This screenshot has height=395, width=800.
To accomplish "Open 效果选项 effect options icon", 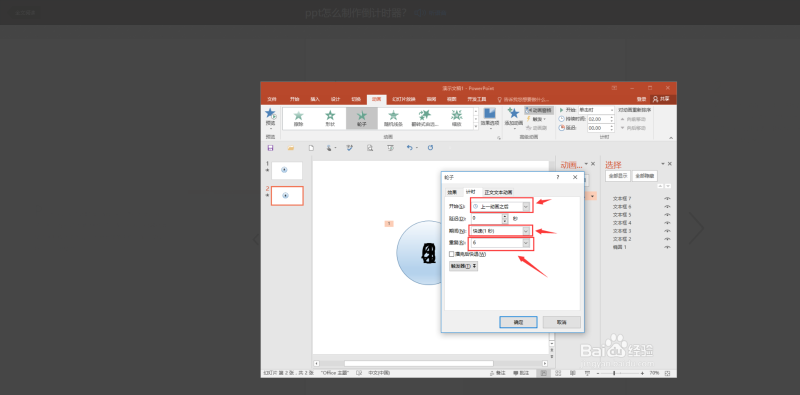I will point(490,113).
